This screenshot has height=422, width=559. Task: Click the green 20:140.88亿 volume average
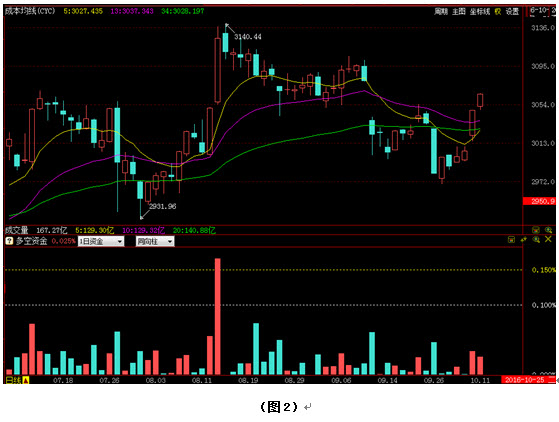click(x=194, y=230)
